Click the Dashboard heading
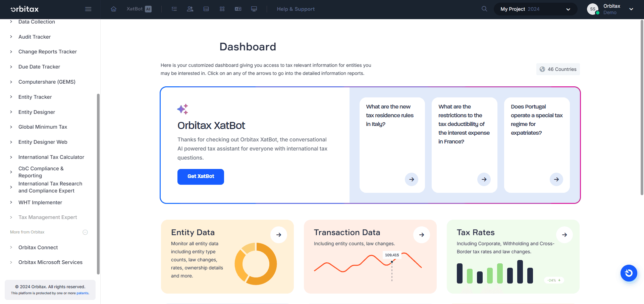The width and height of the screenshot is (644, 304). pos(248,47)
